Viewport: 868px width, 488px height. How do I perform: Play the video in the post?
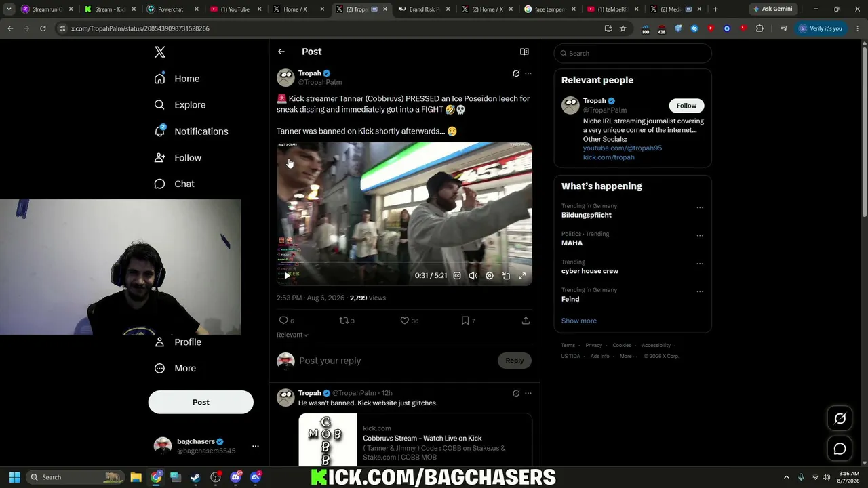(x=287, y=276)
